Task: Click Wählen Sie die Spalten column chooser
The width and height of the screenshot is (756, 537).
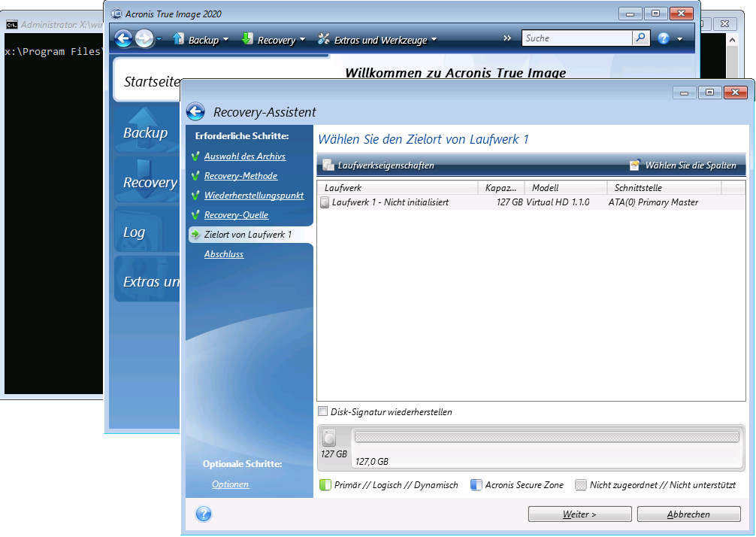Action: [x=682, y=165]
